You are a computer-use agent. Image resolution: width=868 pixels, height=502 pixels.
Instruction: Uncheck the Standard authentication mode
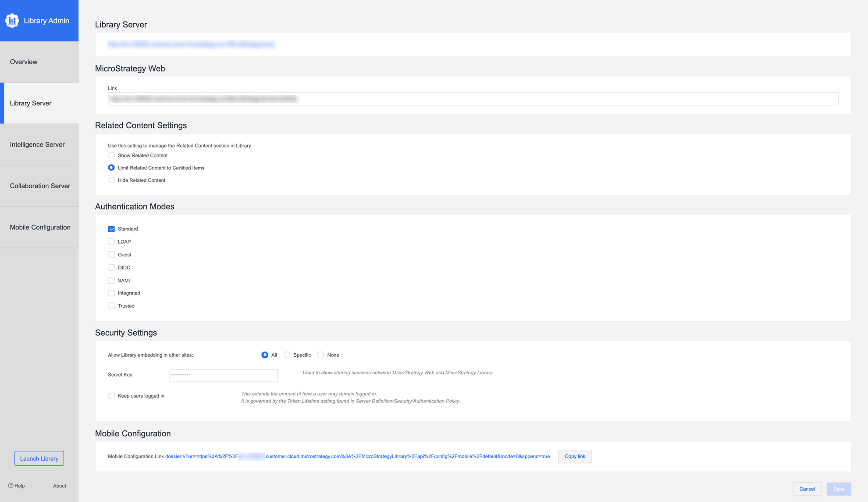(x=111, y=229)
